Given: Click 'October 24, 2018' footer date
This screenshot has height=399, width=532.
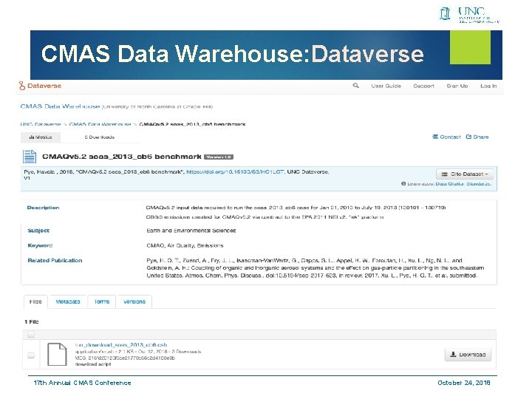Looking at the screenshot, I should pos(463,383).
